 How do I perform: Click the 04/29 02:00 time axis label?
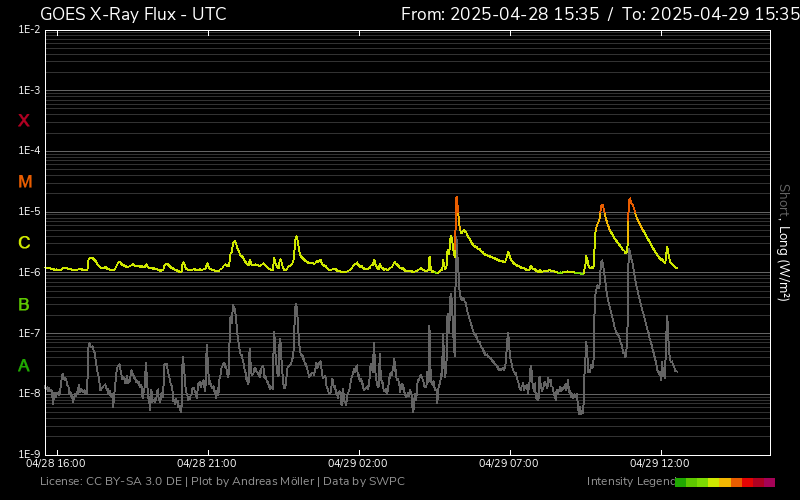(358, 463)
